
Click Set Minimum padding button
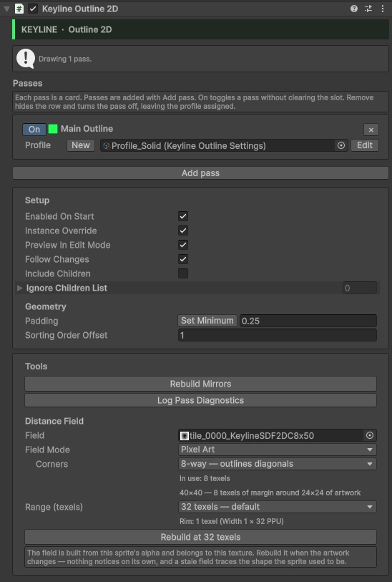pos(207,320)
